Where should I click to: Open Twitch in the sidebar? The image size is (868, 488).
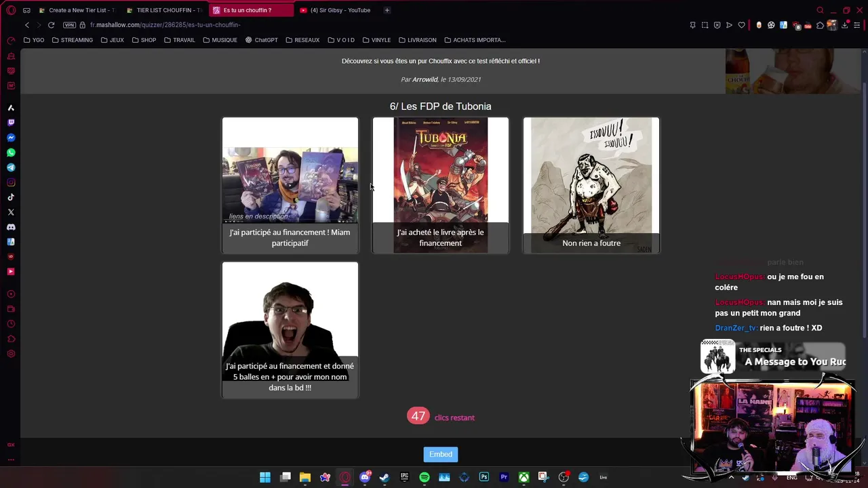11,123
